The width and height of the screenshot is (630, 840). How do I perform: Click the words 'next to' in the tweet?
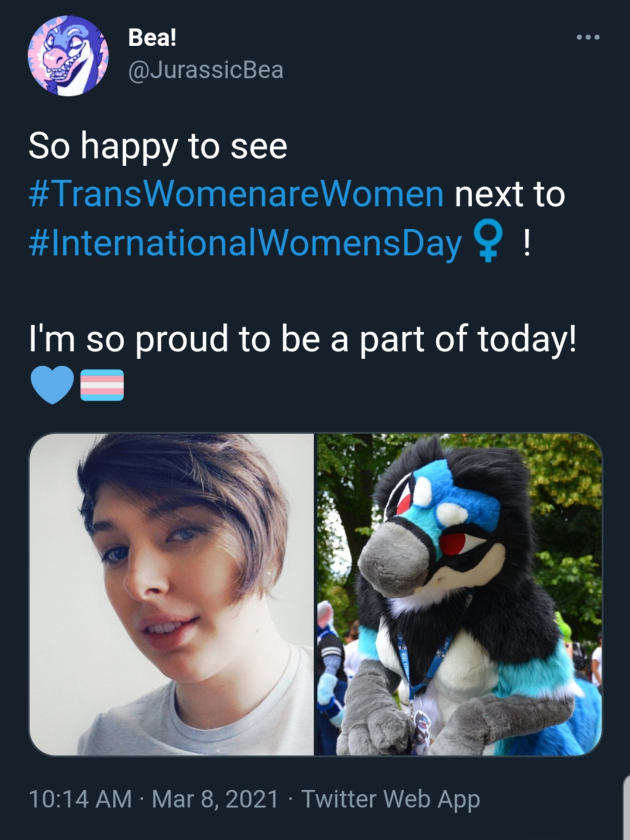pyautogui.click(x=509, y=194)
